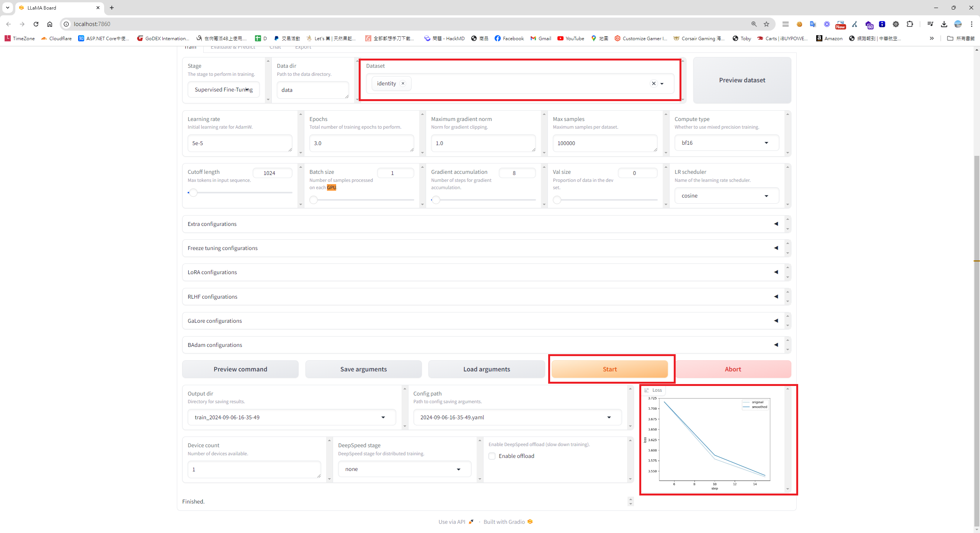Open the LR scheduler dropdown

click(x=726, y=196)
